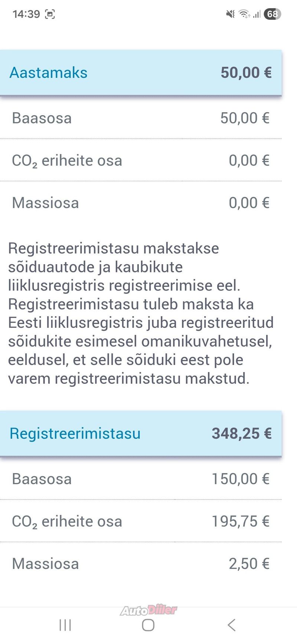Image resolution: width=297 pixels, height=644 pixels.
Task: Tap the Android back navigation arrow
Action: [231, 625]
